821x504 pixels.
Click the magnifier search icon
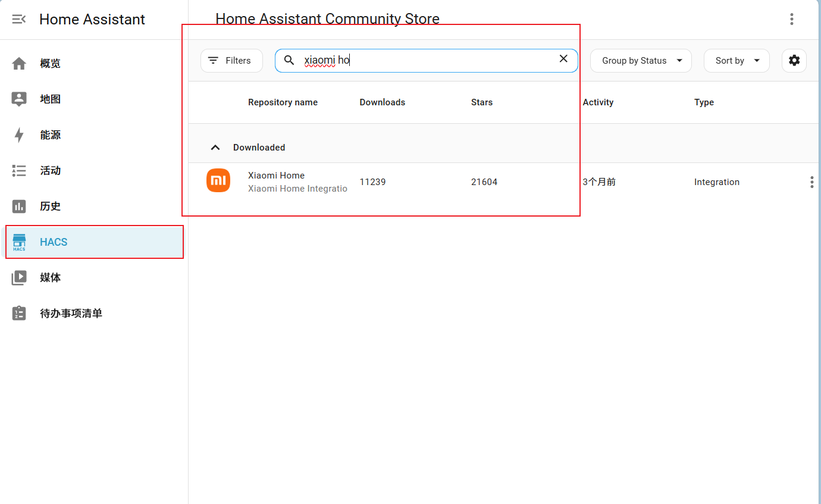coord(289,61)
